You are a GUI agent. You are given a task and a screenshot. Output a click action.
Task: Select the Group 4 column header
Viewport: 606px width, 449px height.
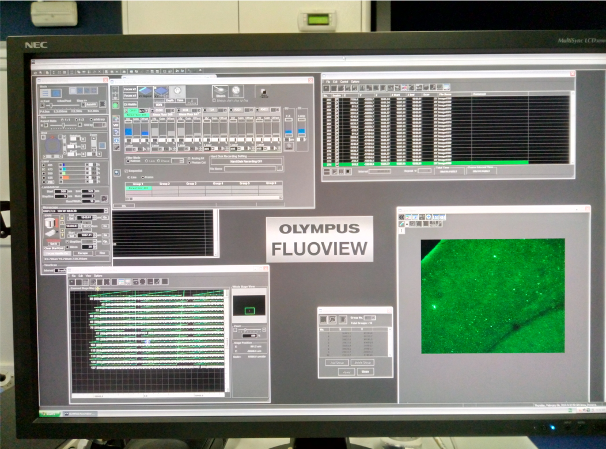(218, 183)
